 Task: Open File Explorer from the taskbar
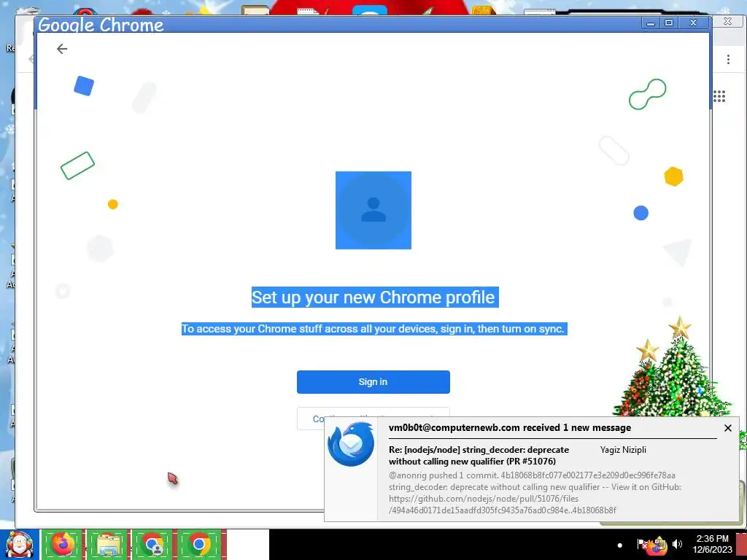coord(108,544)
